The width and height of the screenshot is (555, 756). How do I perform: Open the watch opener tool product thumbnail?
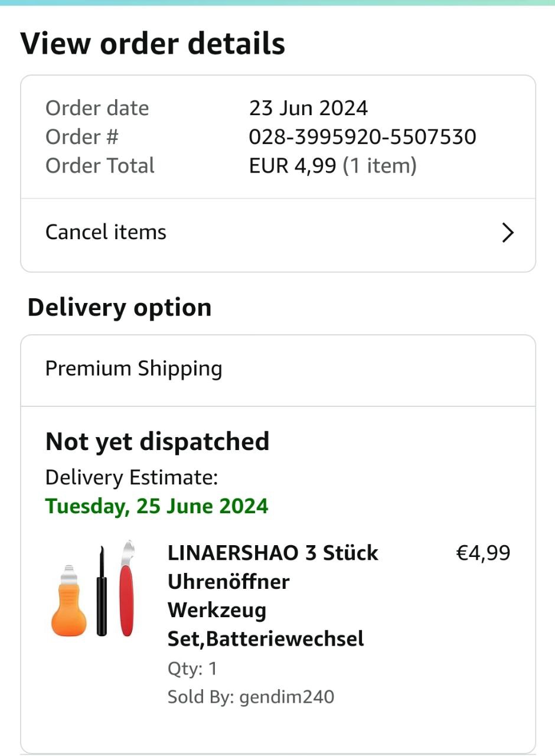pos(93,589)
